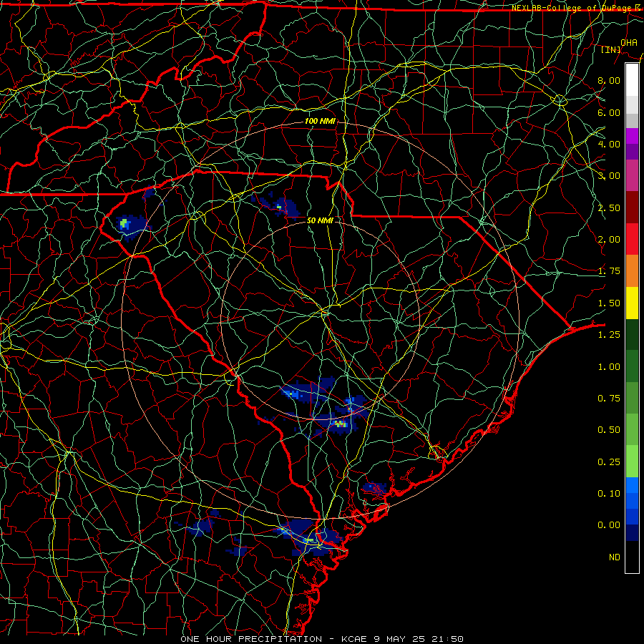Click the bright red 2.00 legend swatch

coord(632,239)
